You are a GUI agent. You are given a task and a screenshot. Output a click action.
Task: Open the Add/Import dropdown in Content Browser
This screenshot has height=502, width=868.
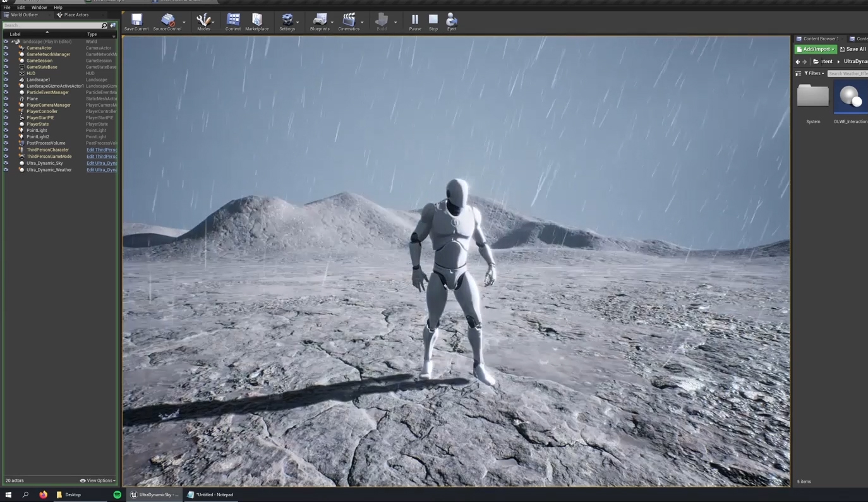tap(816, 49)
